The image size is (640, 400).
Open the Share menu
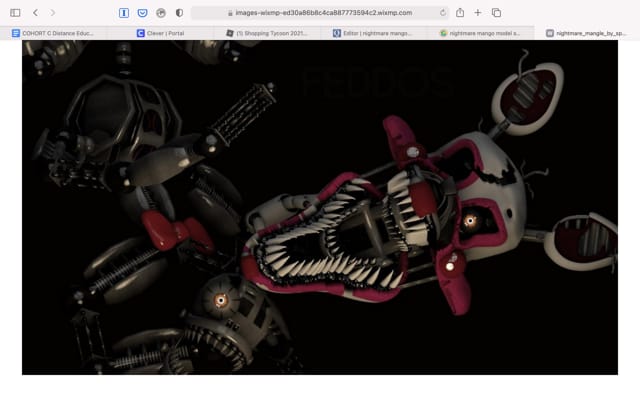click(x=460, y=13)
